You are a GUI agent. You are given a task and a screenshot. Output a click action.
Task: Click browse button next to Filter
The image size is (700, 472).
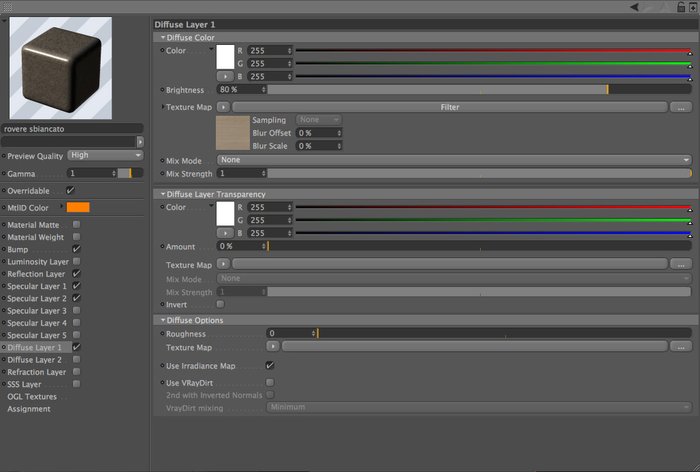coord(681,108)
